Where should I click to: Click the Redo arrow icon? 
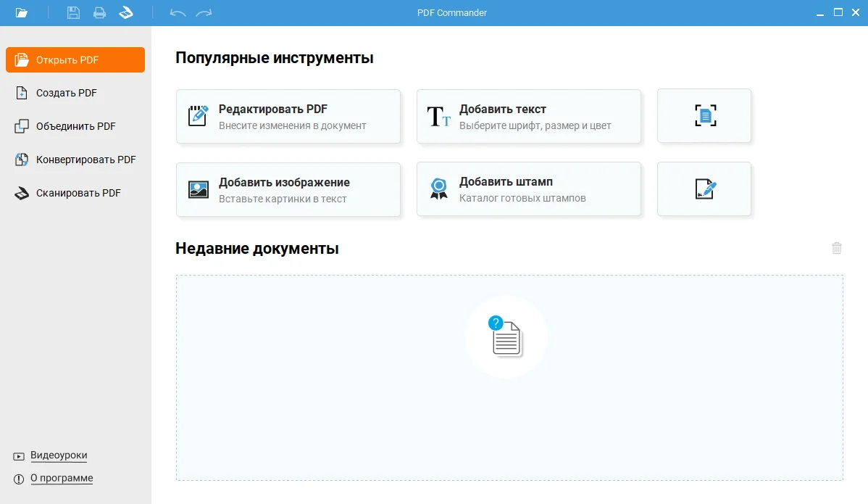(x=204, y=12)
